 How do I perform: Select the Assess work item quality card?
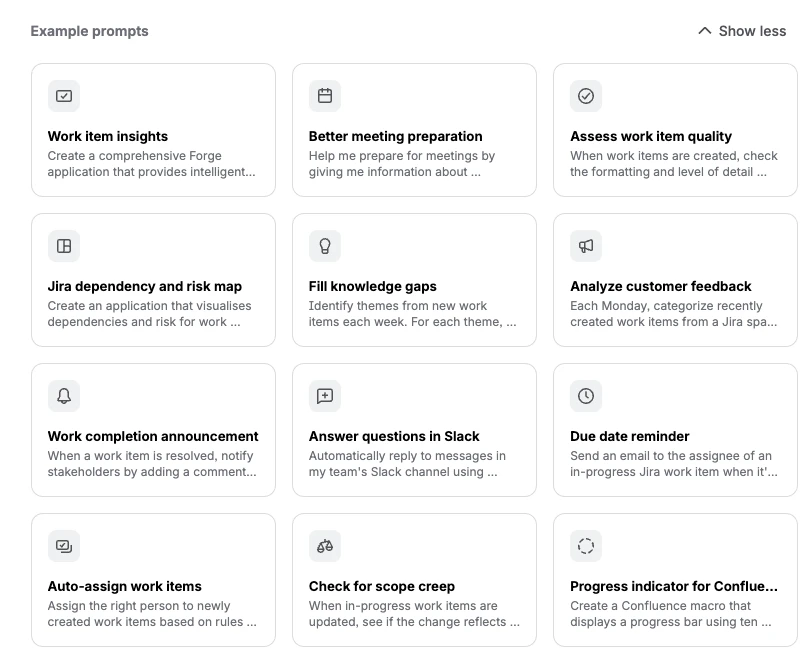coord(675,130)
